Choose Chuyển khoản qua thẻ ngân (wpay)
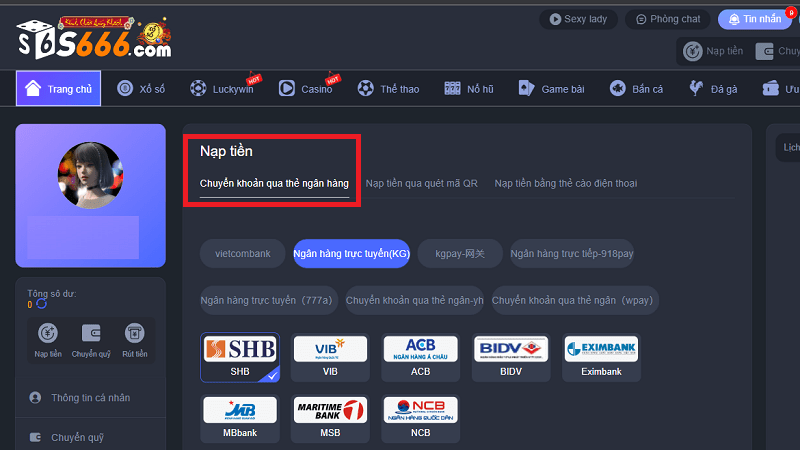Viewport: 800px width, 450px height. [574, 300]
